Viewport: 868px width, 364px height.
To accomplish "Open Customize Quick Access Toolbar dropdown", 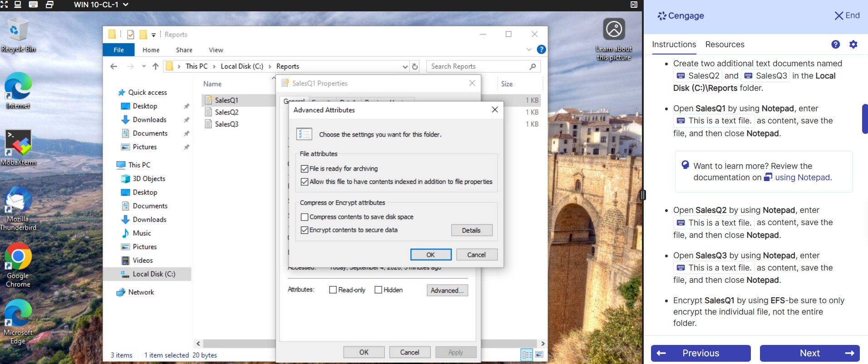I will pos(153,35).
